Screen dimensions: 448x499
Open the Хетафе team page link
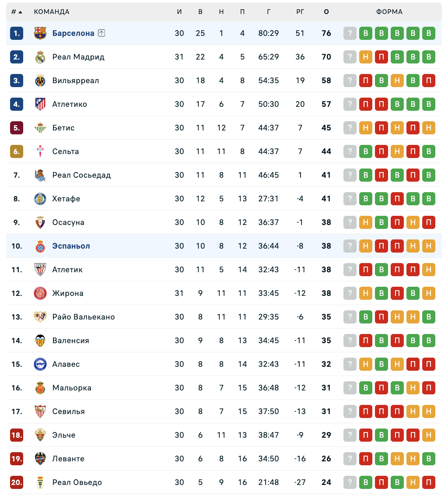click(x=66, y=199)
